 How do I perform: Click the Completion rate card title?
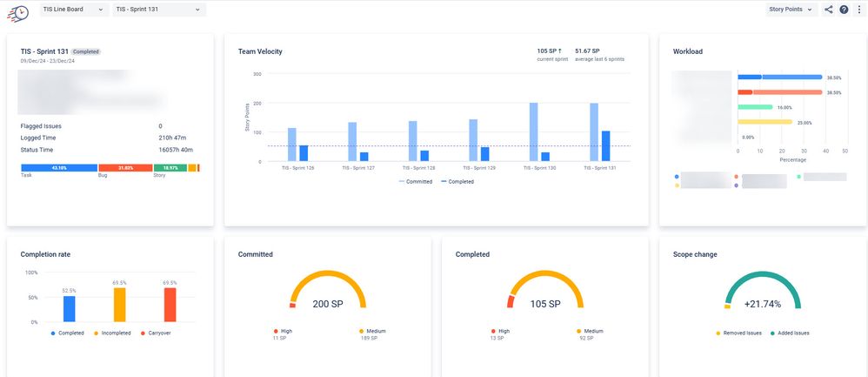tap(45, 254)
